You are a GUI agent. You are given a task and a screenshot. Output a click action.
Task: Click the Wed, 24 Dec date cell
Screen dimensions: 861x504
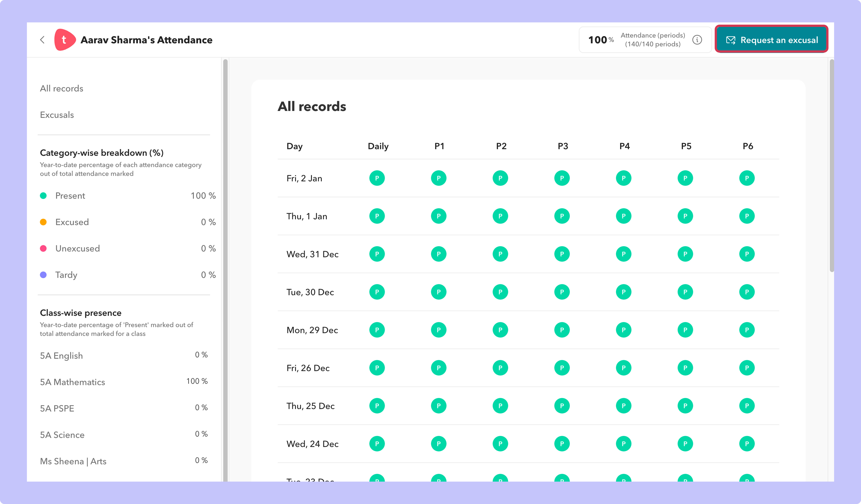tap(313, 444)
